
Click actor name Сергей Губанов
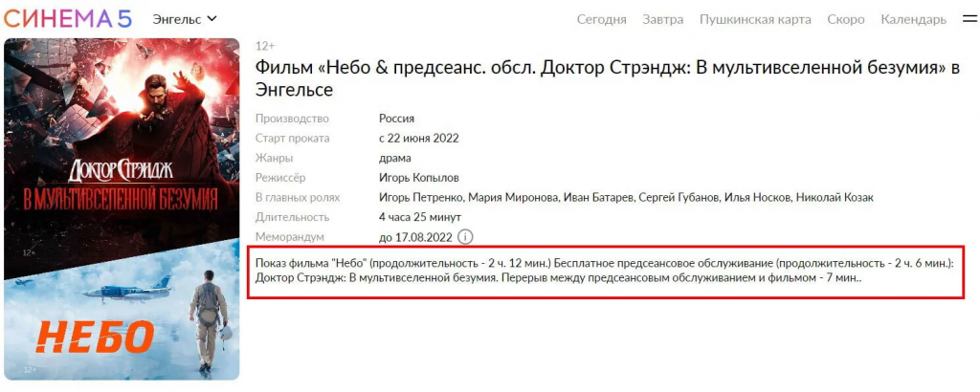(679, 198)
